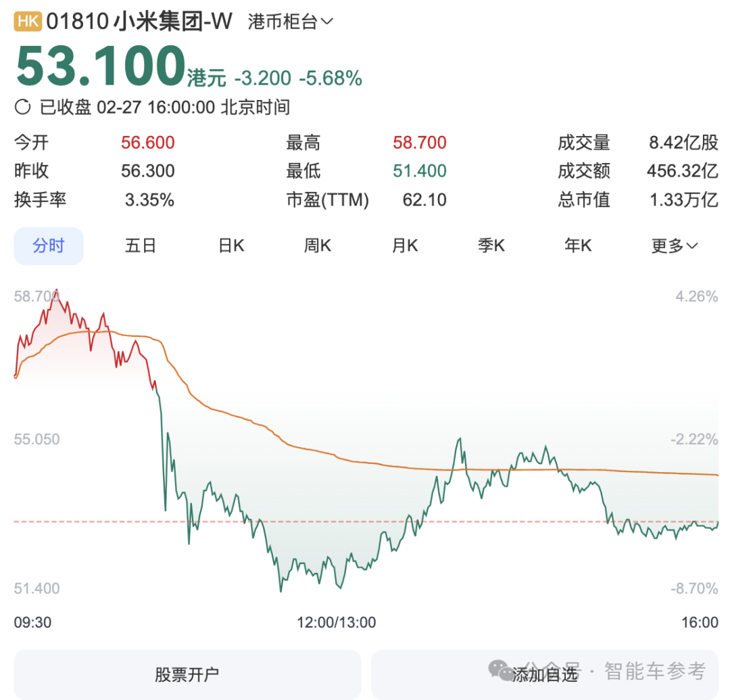Open the 周K chart tab

[x=318, y=246]
